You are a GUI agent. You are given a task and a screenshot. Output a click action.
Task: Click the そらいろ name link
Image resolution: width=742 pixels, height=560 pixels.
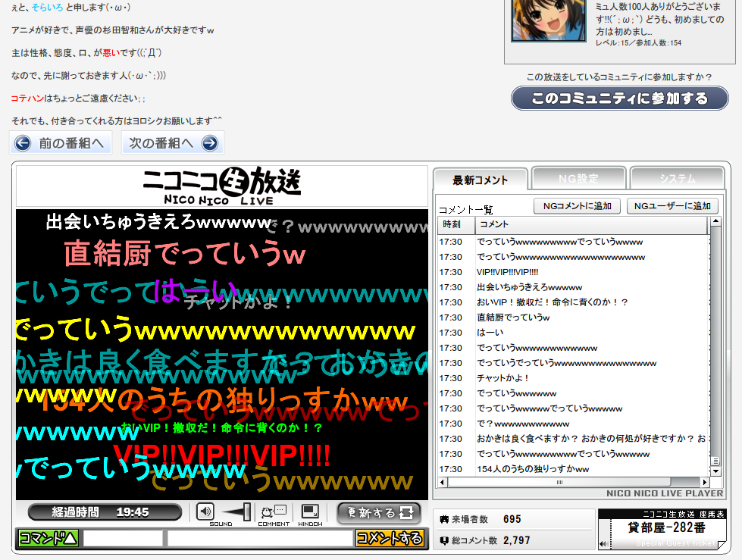(47, 7)
